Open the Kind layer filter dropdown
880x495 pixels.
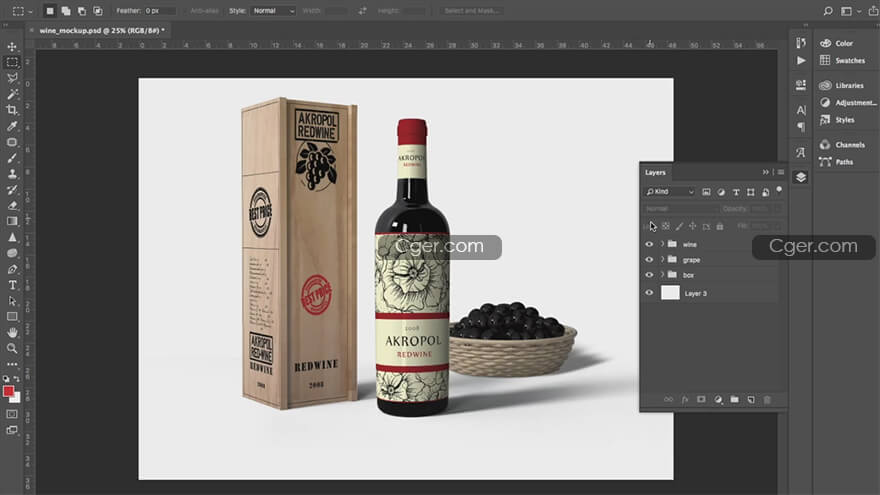coord(670,192)
